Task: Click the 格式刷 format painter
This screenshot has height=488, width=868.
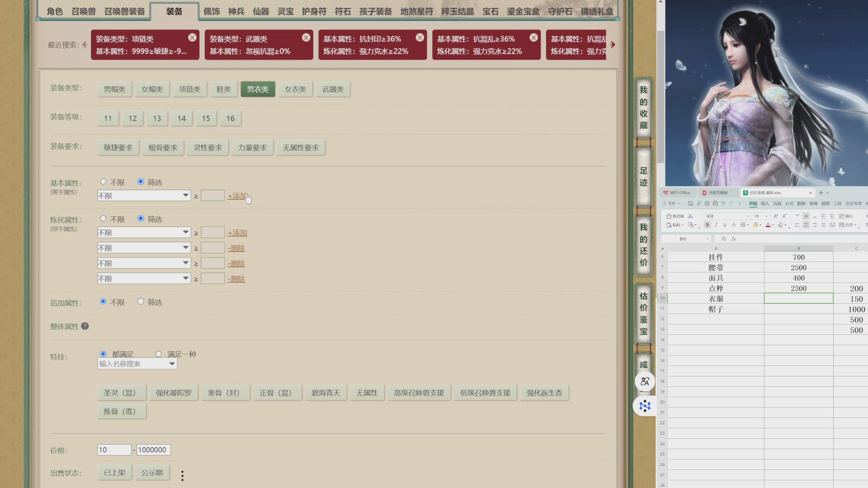Action: tap(675, 216)
